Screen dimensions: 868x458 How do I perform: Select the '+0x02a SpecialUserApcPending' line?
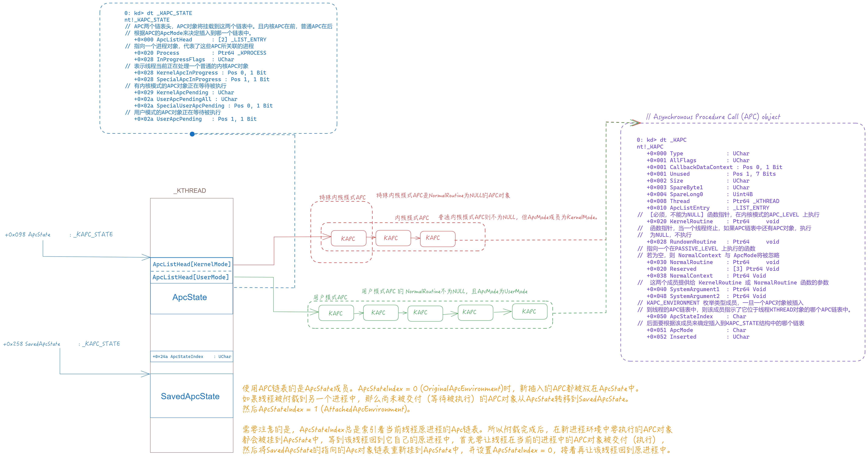[x=203, y=106]
